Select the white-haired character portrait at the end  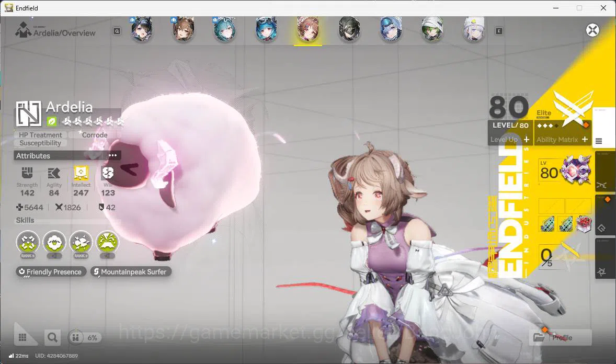[474, 29]
